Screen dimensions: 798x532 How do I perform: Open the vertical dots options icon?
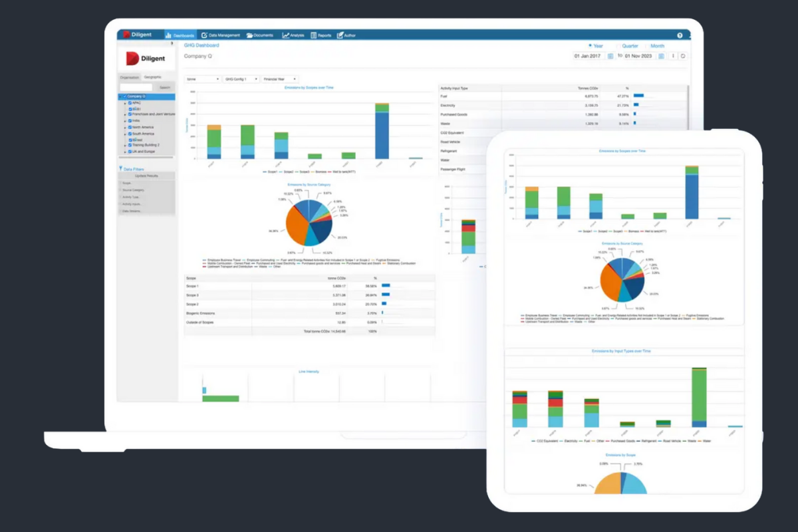(x=672, y=56)
